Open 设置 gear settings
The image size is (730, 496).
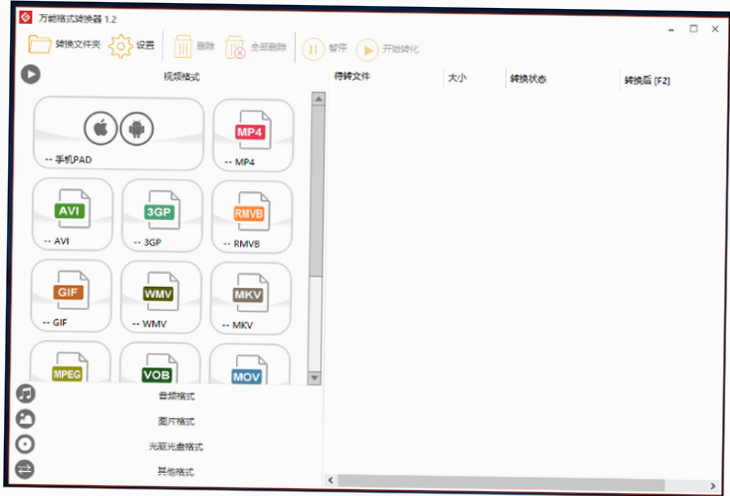pyautogui.click(x=131, y=45)
